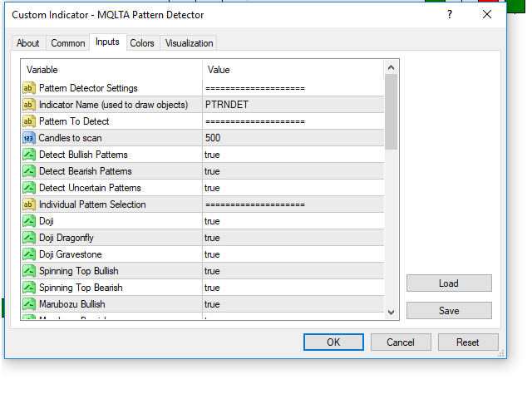This screenshot has width=532, height=399.
Task: Click the Pattern To Detect separator value
Action: 293,121
